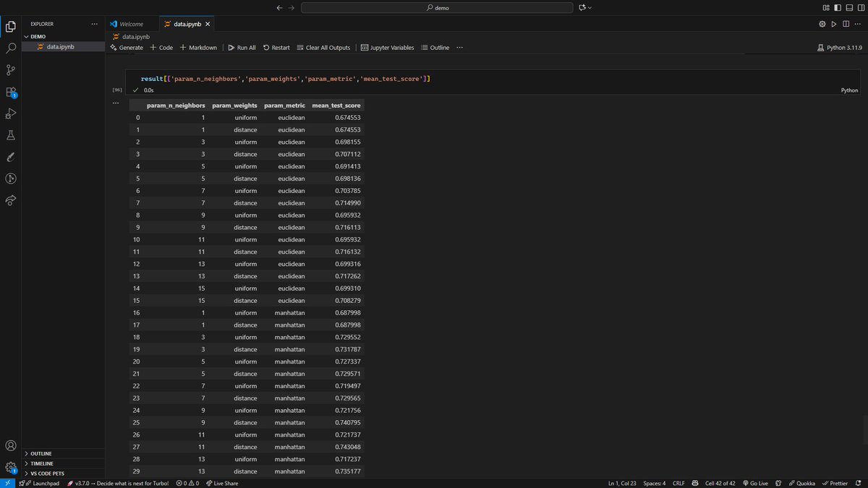
Task: Open the Accounts menu icon
Action: tap(11, 445)
